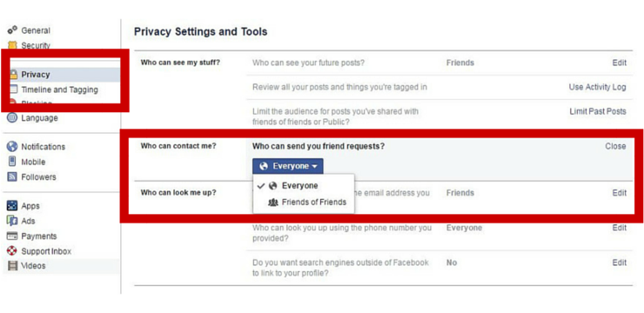Open the Ads icon in sidebar
Image resolution: width=644 pixels, height=313 pixels.
coord(12,221)
